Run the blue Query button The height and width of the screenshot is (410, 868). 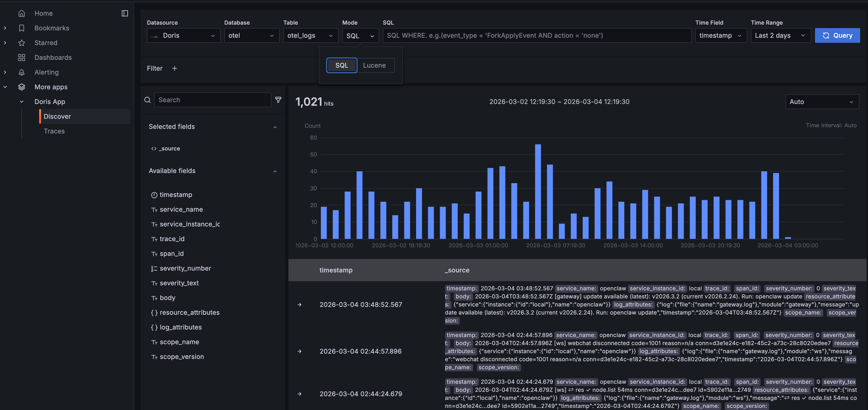pyautogui.click(x=837, y=35)
